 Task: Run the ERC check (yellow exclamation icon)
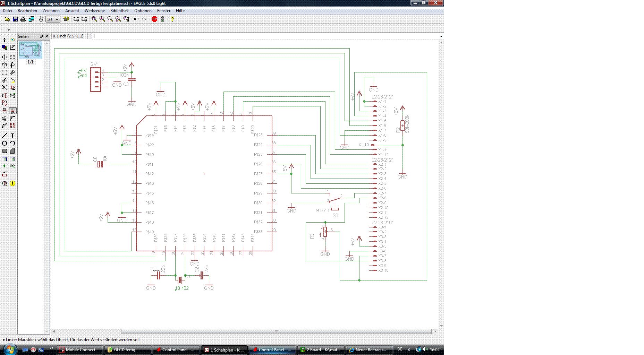(x=12, y=183)
